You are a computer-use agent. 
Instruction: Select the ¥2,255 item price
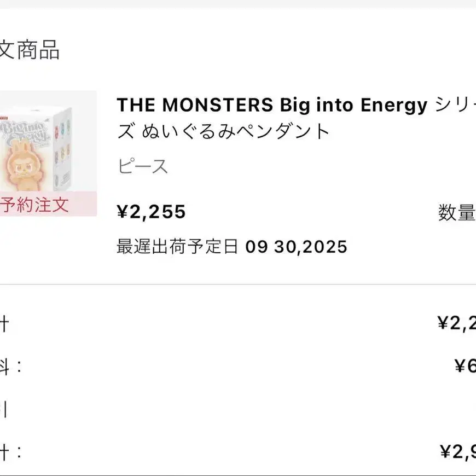coord(151,212)
